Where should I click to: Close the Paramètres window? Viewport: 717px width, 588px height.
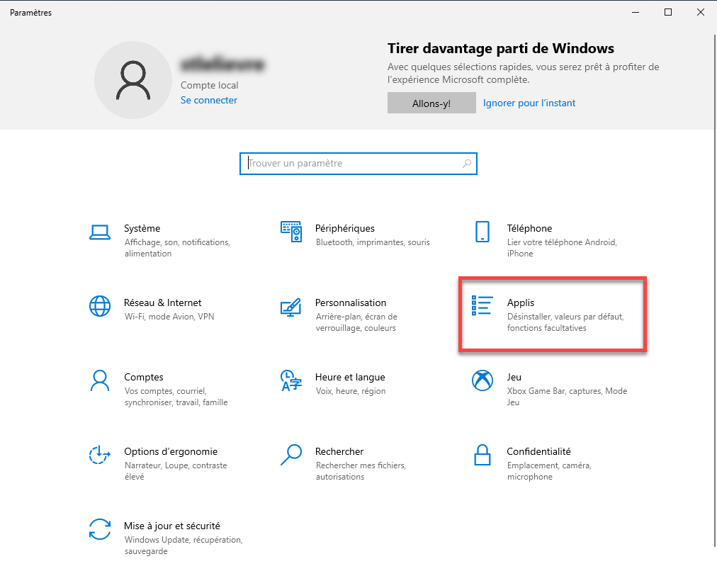click(701, 12)
